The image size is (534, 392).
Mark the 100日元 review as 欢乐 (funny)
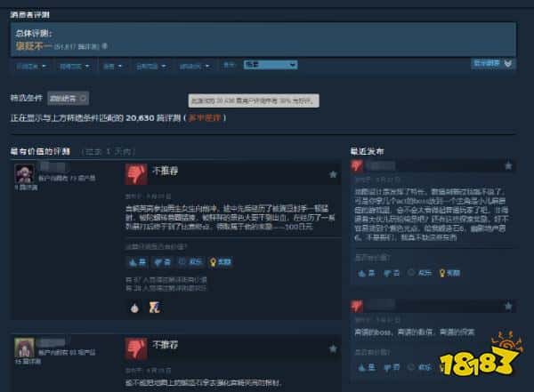(190, 262)
